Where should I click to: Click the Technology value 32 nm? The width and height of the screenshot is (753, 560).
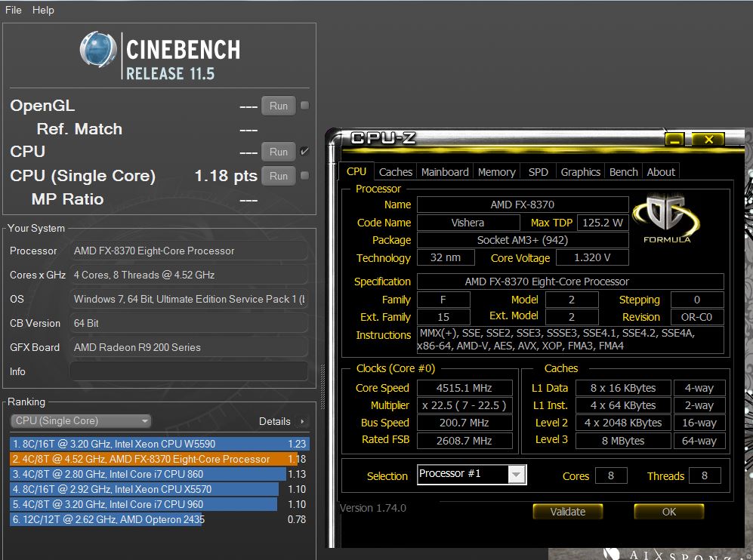pos(446,257)
